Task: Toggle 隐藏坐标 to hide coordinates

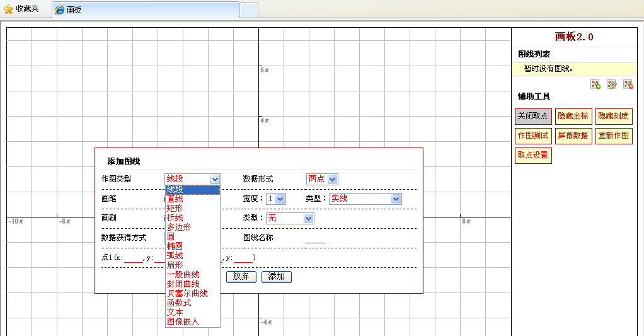Action: coord(573,117)
